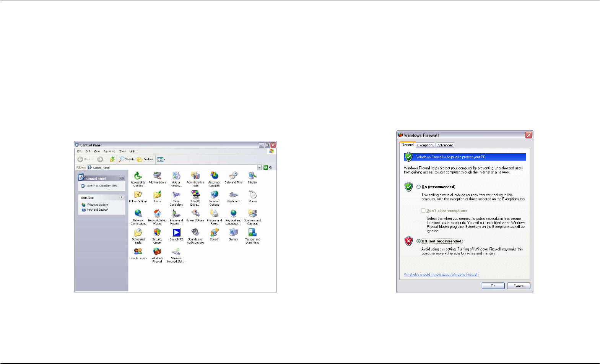This screenshot has height=364, width=600.
Task: Open the View menu
Action: click(x=97, y=151)
